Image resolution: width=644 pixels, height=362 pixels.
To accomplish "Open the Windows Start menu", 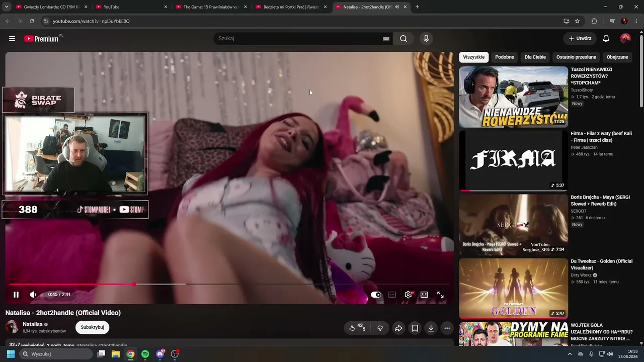I will pos(11,354).
